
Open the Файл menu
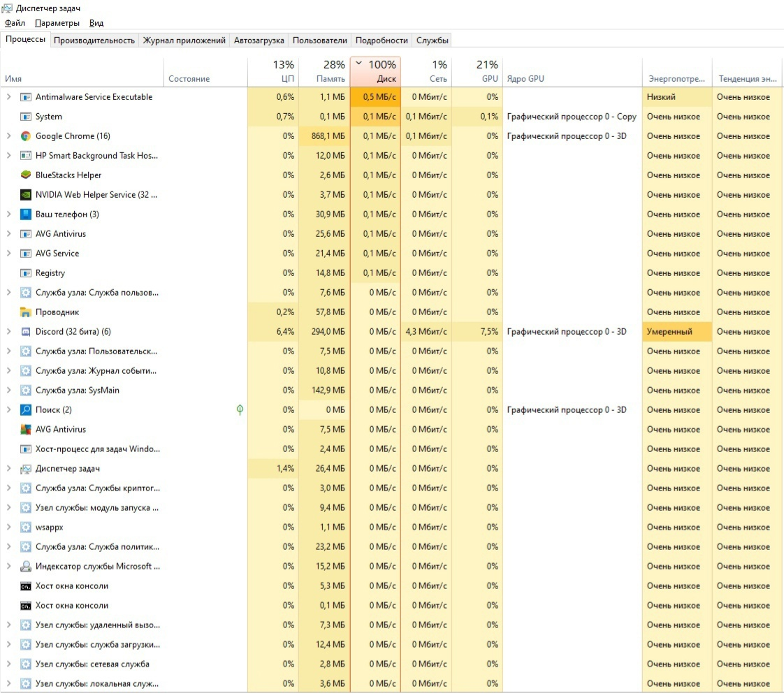(15, 23)
